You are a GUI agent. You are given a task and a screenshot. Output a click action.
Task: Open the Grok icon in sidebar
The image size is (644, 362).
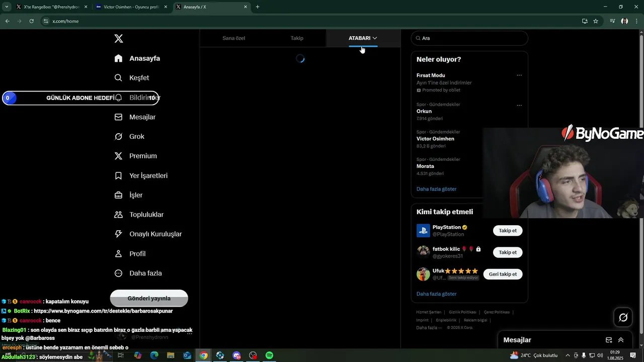[118, 136]
